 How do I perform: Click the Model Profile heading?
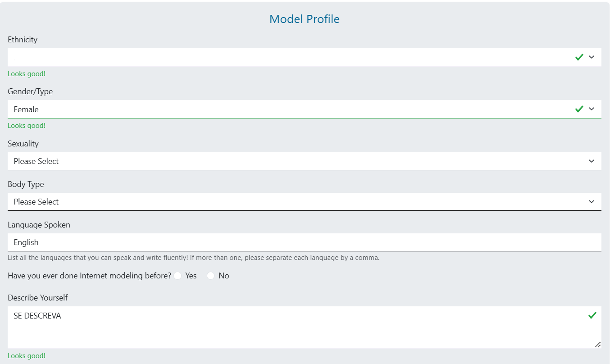[x=305, y=19]
